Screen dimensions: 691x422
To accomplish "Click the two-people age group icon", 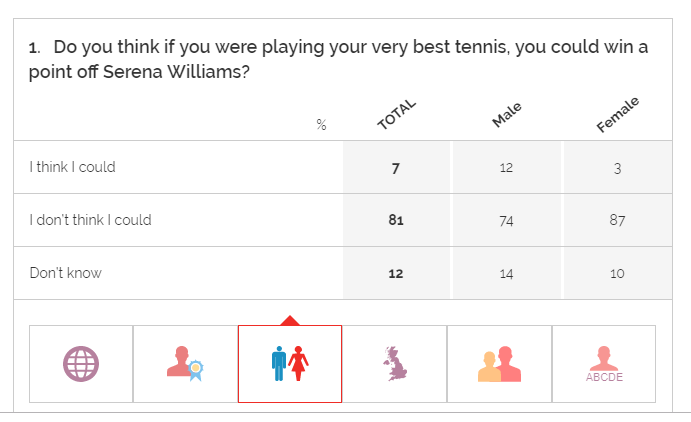I will click(499, 364).
